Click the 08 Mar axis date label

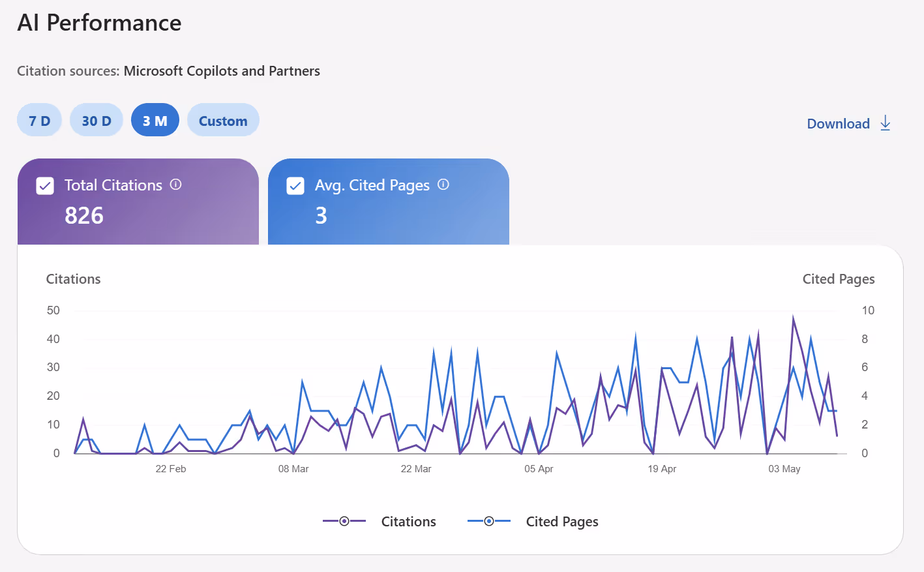[x=293, y=469]
